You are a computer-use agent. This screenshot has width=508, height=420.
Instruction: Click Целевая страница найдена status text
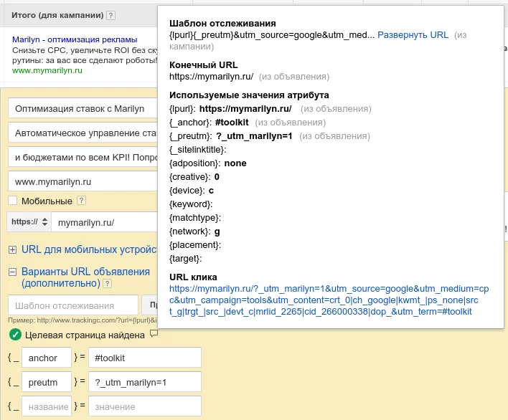click(x=85, y=335)
